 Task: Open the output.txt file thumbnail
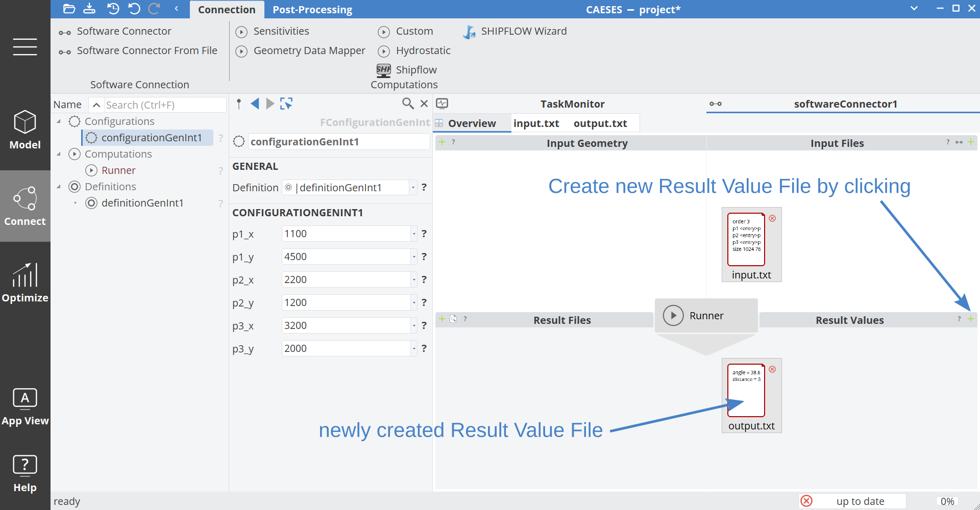746,390
